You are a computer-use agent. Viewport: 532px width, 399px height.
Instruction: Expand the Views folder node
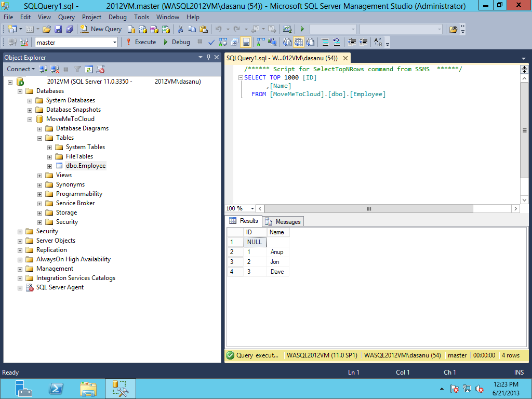[x=40, y=176]
